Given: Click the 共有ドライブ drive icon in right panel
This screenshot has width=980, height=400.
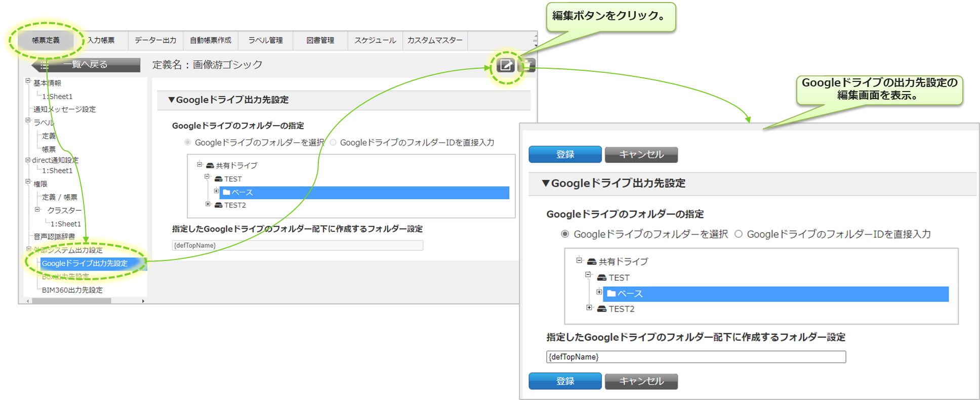Looking at the screenshot, I should click(x=592, y=262).
